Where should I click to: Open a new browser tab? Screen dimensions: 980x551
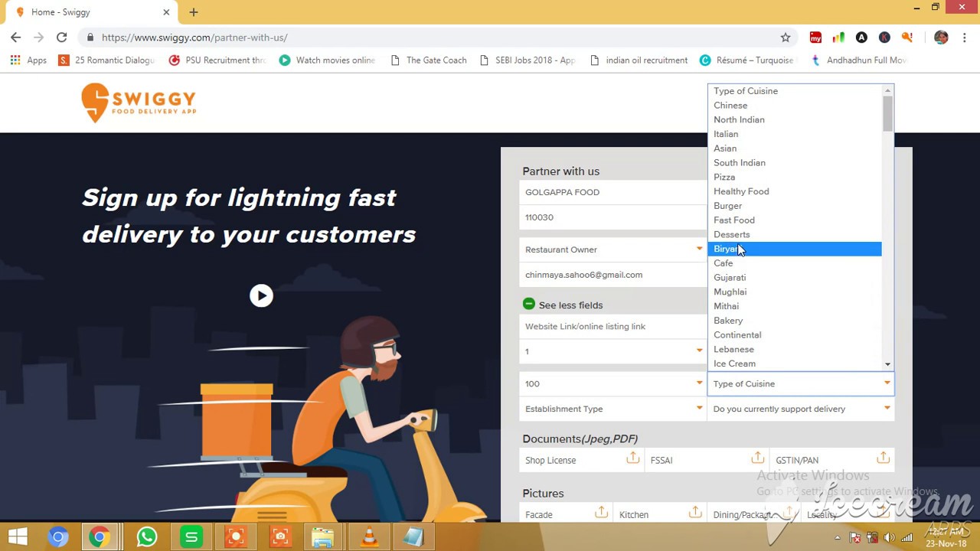click(x=194, y=12)
